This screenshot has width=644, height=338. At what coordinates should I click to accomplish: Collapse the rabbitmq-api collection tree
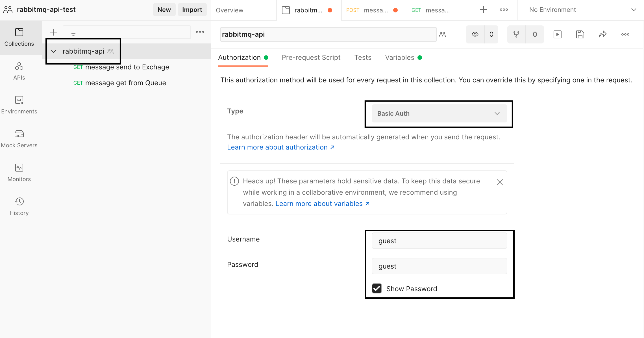(54, 51)
